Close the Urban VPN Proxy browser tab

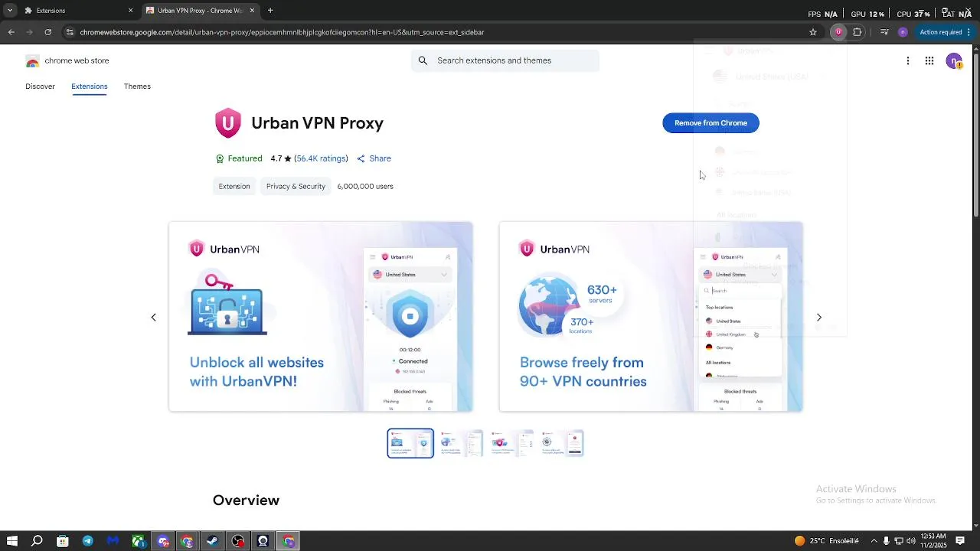[252, 11]
